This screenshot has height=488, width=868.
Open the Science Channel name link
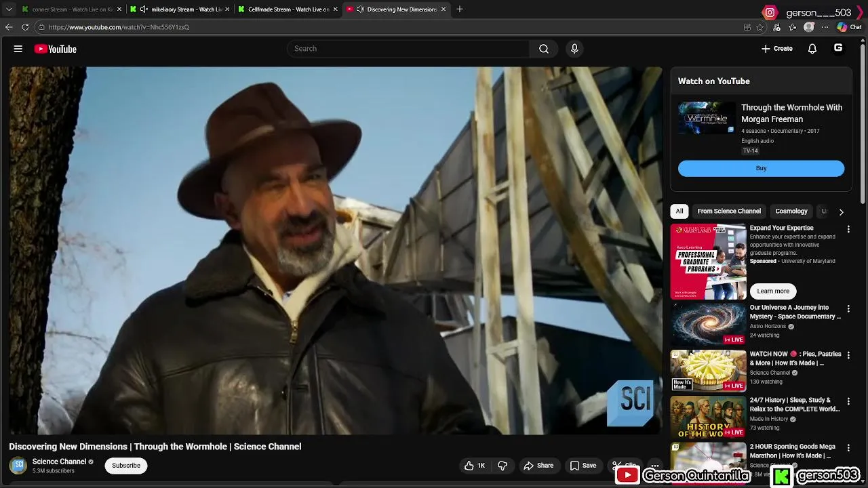coord(59,462)
